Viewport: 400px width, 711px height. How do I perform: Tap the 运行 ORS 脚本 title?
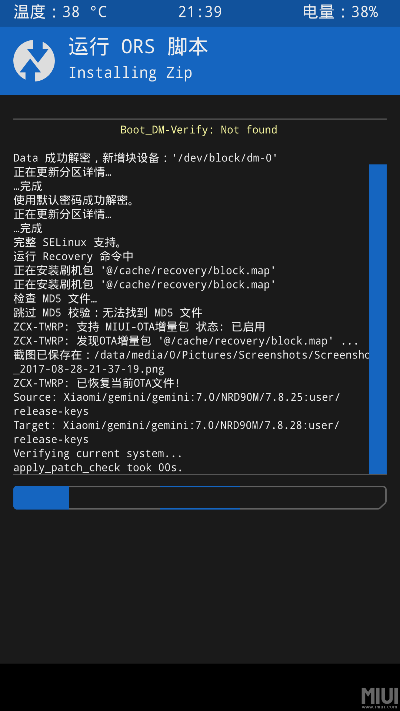point(138,47)
